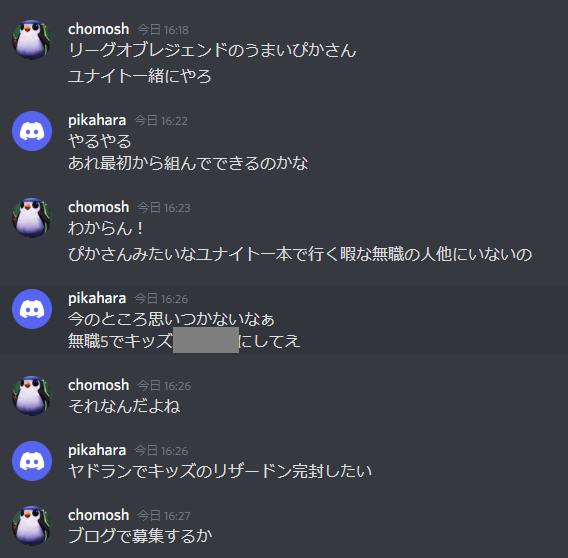Select pikahara's avatar on the highlighted 16:26 message

[x=32, y=309]
